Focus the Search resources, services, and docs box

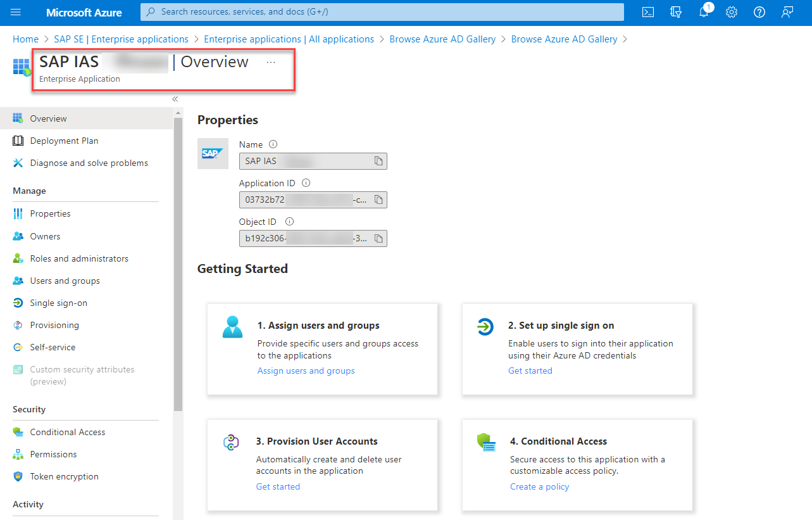(382, 12)
